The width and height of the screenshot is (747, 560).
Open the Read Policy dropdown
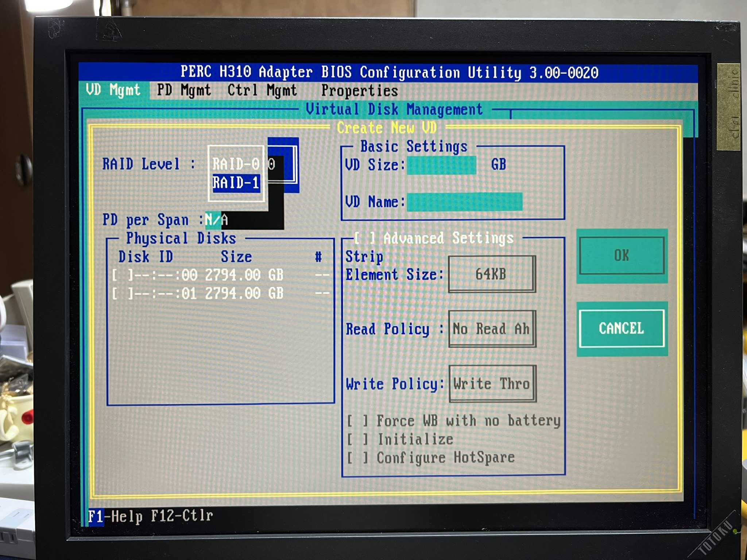coord(492,329)
